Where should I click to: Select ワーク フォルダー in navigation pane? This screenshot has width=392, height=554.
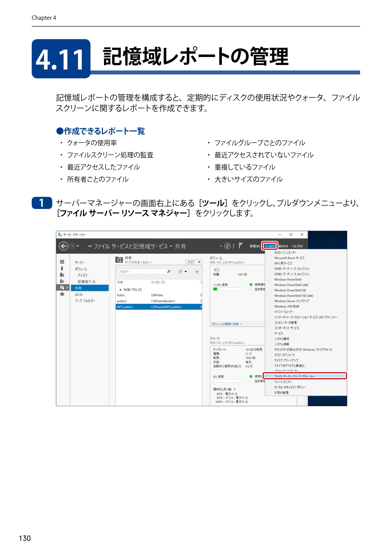(x=85, y=301)
